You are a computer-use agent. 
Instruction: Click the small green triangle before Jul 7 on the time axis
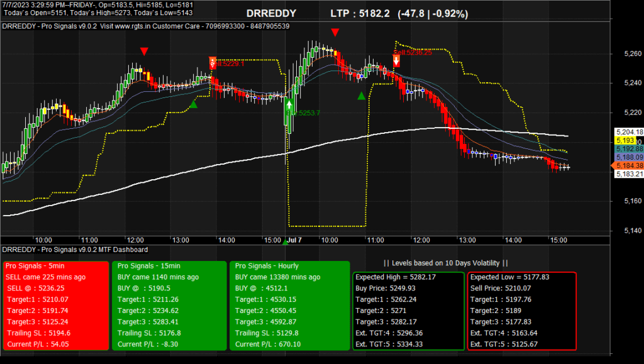pos(286,241)
